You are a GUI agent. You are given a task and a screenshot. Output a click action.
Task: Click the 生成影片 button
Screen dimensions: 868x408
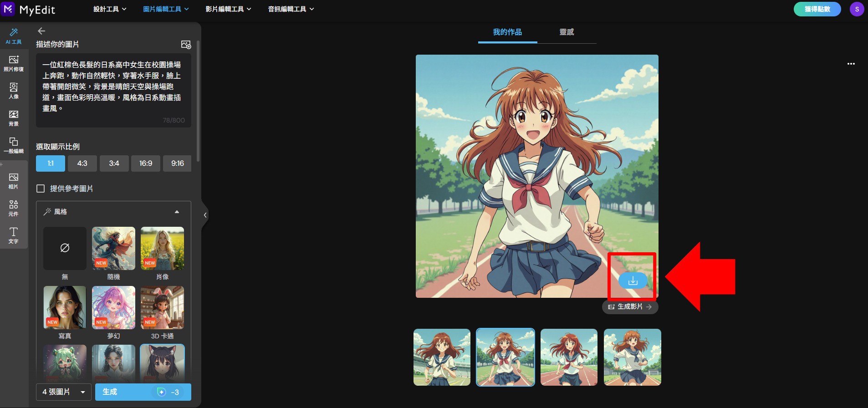point(630,307)
